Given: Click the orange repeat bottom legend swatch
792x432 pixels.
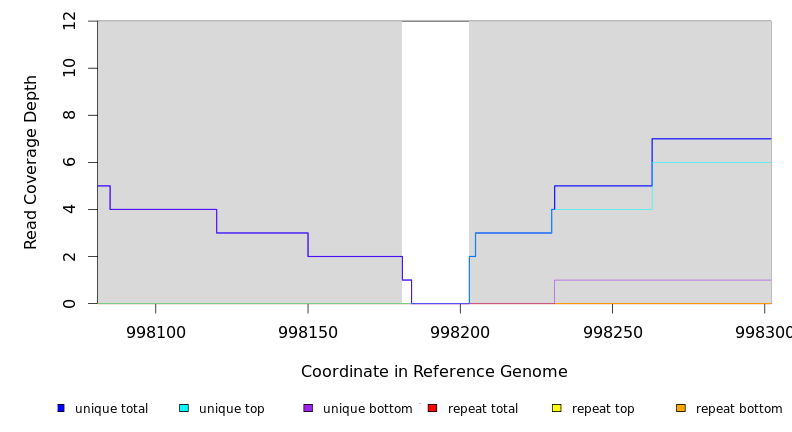Looking at the screenshot, I should tap(681, 408).
